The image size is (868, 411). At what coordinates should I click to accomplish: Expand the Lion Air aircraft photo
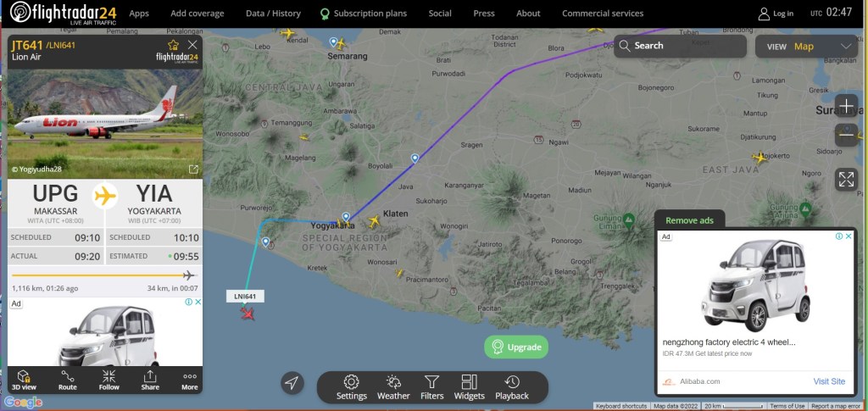click(x=193, y=169)
